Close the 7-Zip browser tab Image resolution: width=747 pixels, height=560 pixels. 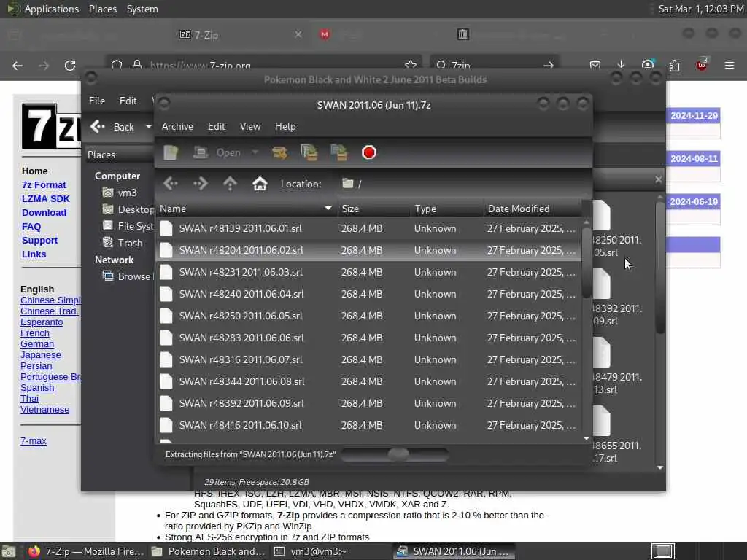(x=298, y=35)
